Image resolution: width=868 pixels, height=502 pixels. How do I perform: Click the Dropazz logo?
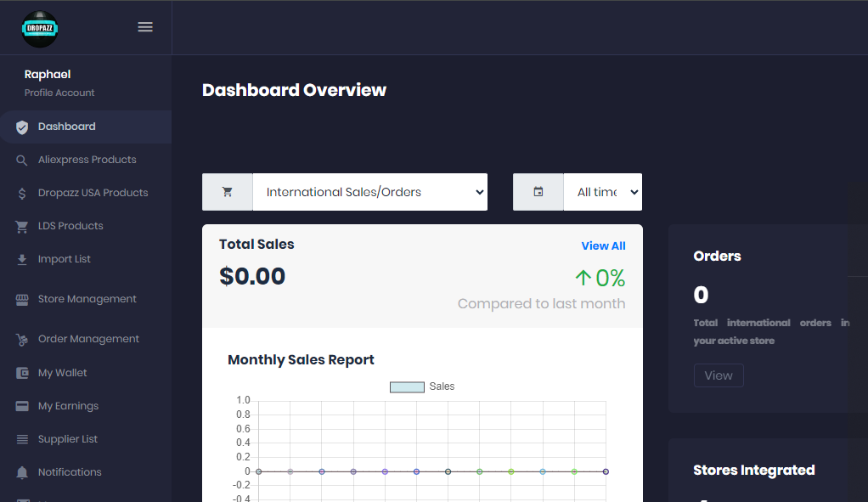pos(40,28)
